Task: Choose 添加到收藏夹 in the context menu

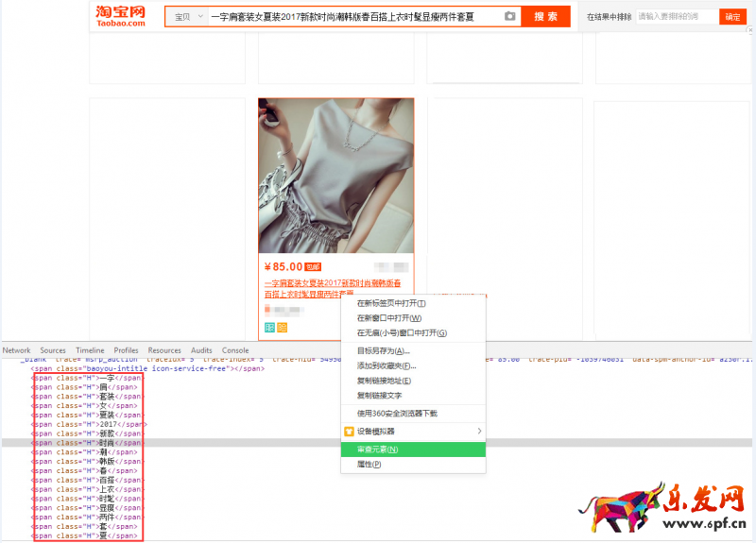Action: tap(386, 365)
